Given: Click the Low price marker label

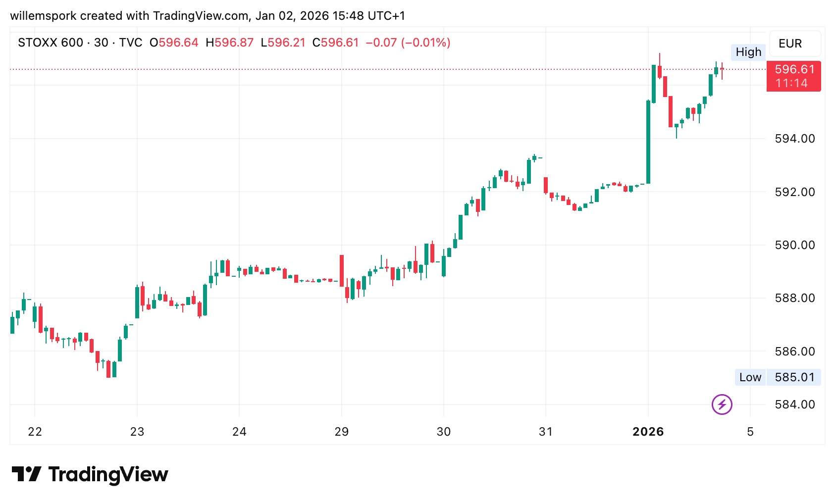Looking at the screenshot, I should [750, 377].
